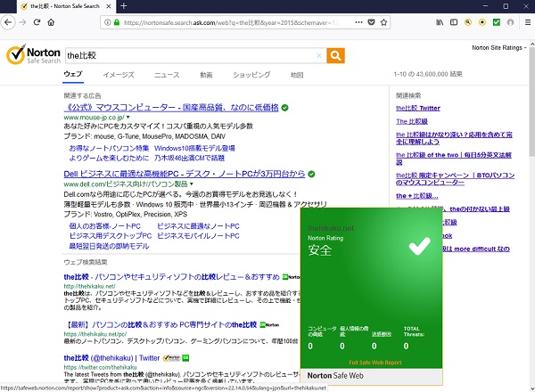This screenshot has width=535, height=392.
Task: Click related search the 比較級 of the two
Action: (x=454, y=159)
